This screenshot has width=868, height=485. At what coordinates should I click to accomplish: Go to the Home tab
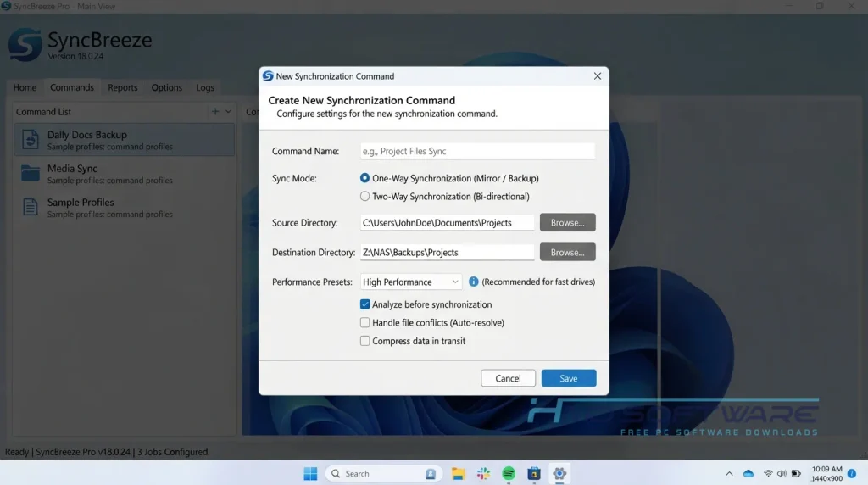pos(25,87)
